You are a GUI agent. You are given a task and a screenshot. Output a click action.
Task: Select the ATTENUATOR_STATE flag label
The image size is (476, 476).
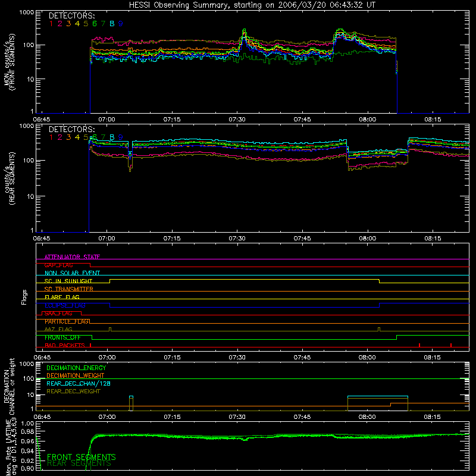[72, 257]
